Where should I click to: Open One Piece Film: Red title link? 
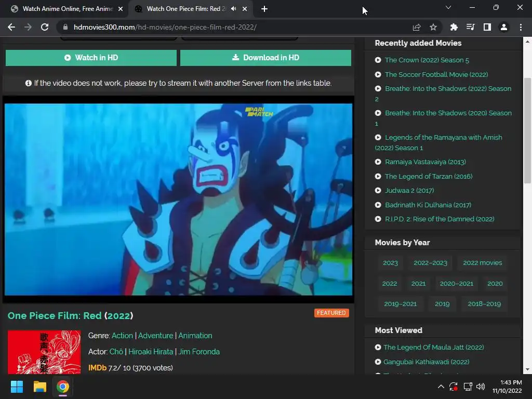coord(70,315)
